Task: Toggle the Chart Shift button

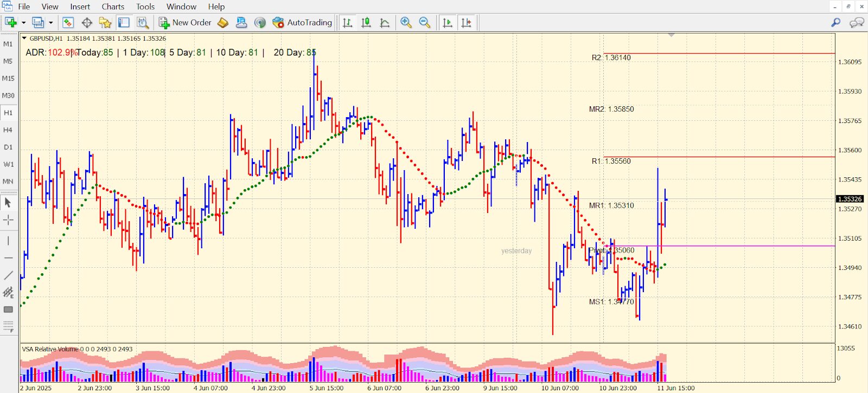Action: coord(466,22)
